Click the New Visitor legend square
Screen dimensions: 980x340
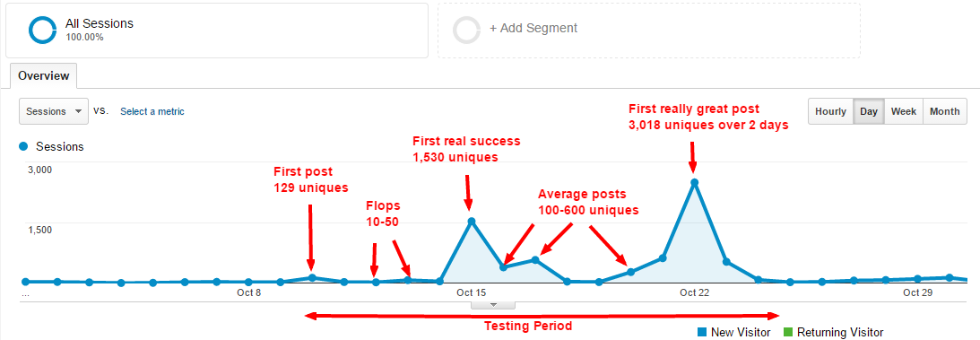point(702,332)
